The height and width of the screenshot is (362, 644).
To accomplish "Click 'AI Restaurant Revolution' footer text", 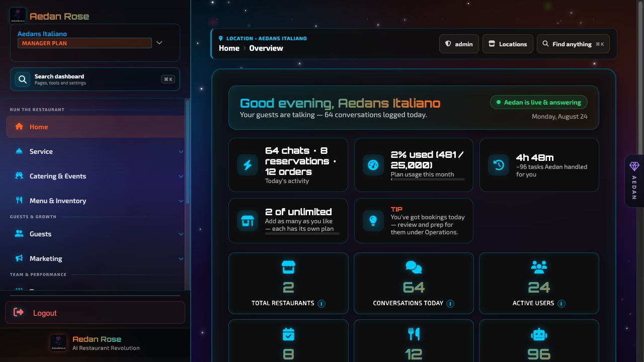I will pyautogui.click(x=106, y=348).
